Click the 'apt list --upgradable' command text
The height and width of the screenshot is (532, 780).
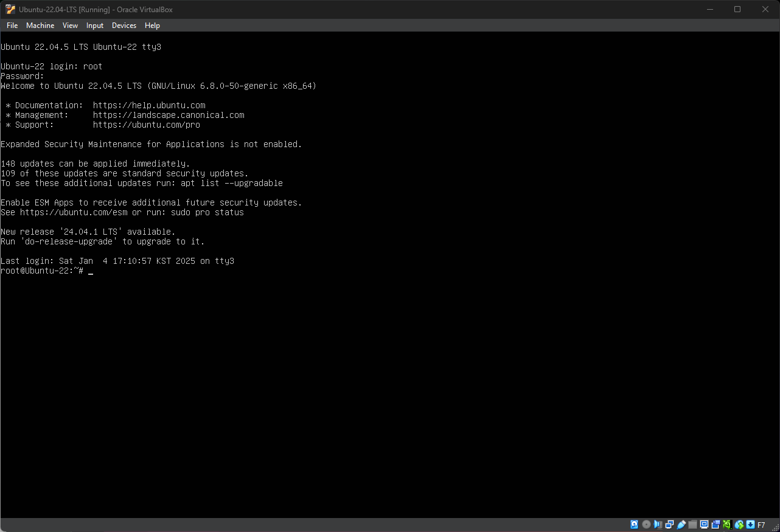click(x=232, y=183)
